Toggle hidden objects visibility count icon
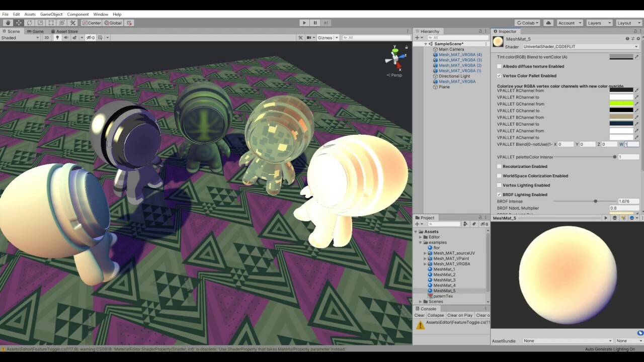This screenshot has width=644, height=362. [90, 38]
